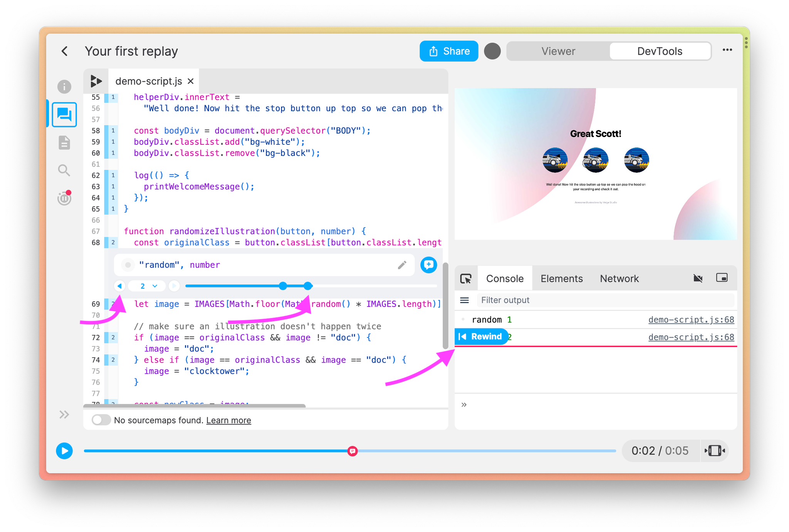
Task: Click the comment marker on the timeline
Action: [353, 451]
